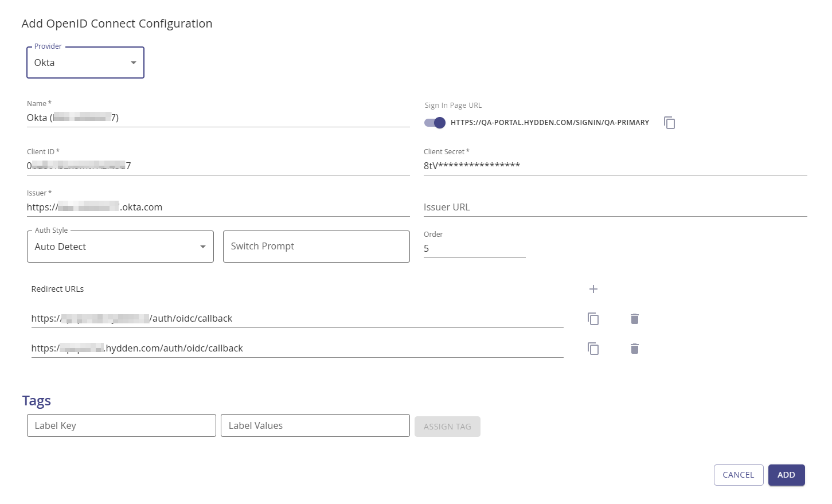Copy the second redirect URL

point(593,348)
